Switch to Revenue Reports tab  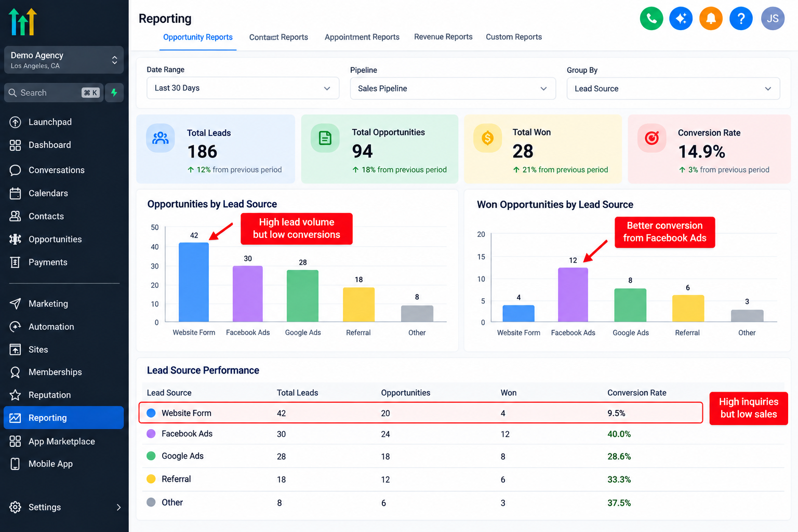coord(443,37)
